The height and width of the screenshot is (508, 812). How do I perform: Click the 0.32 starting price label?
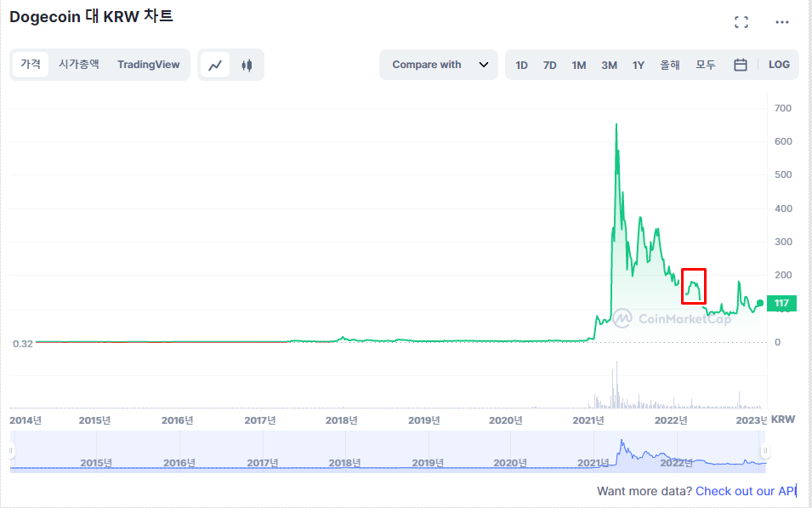tap(23, 344)
